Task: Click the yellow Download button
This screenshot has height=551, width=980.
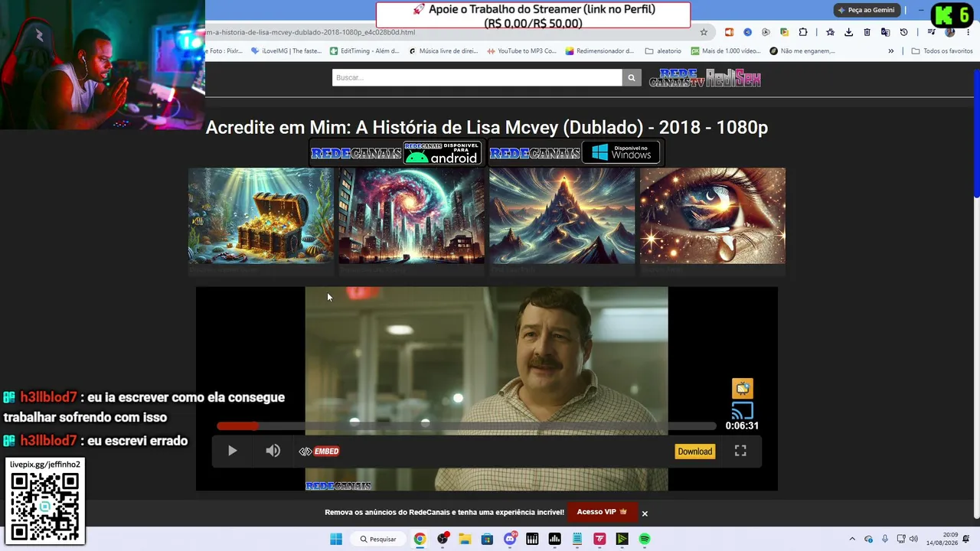Action: [695, 452]
